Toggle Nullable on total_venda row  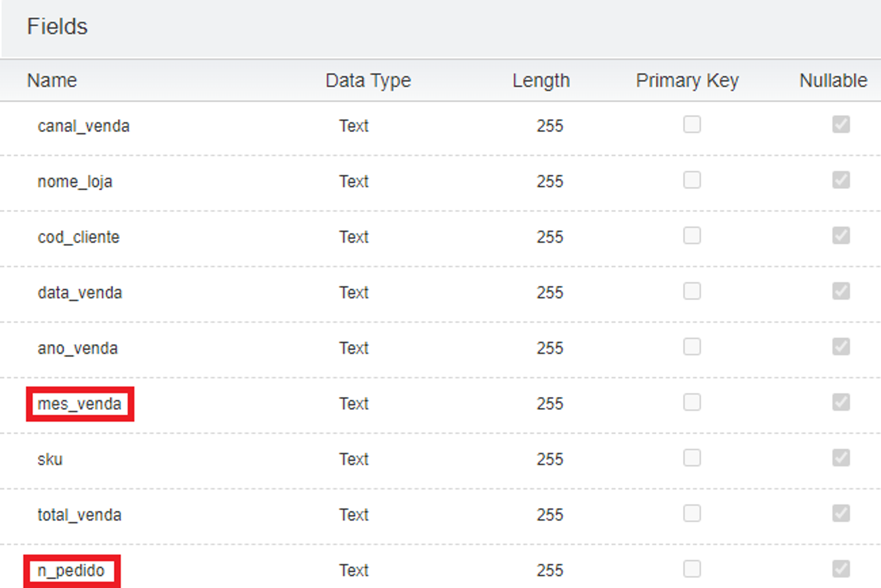coord(840,514)
